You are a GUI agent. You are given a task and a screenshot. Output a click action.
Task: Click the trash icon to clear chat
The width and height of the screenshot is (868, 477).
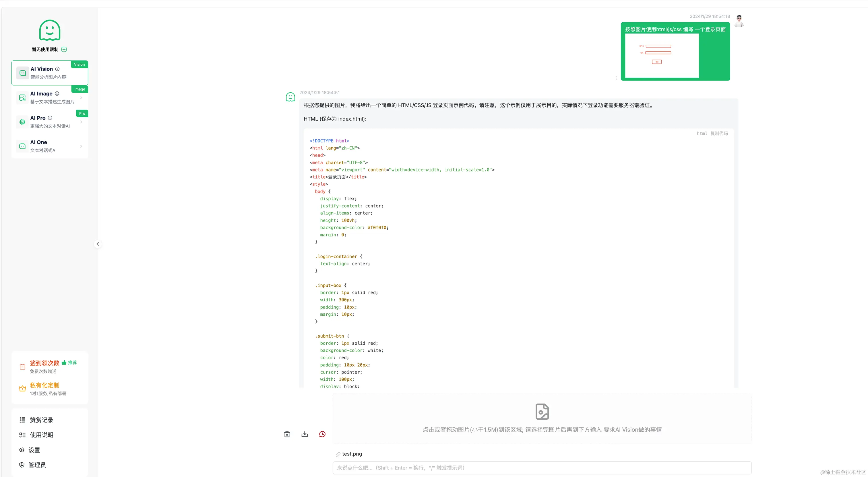[287, 434]
